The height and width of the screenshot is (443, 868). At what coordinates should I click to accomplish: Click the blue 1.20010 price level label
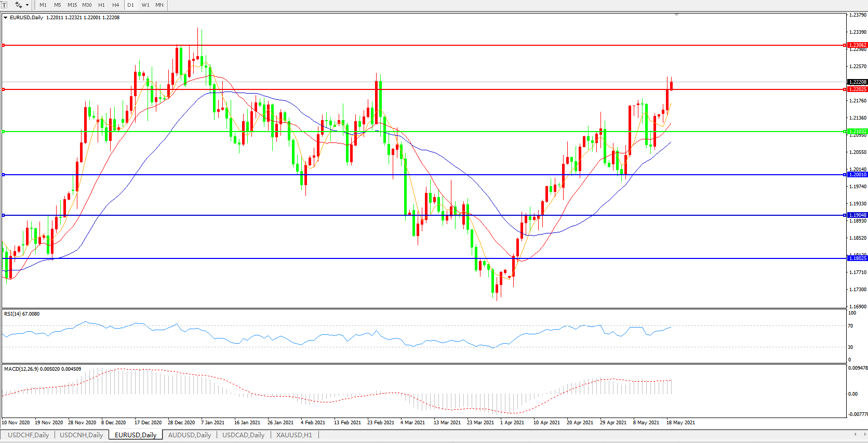pyautogui.click(x=857, y=175)
